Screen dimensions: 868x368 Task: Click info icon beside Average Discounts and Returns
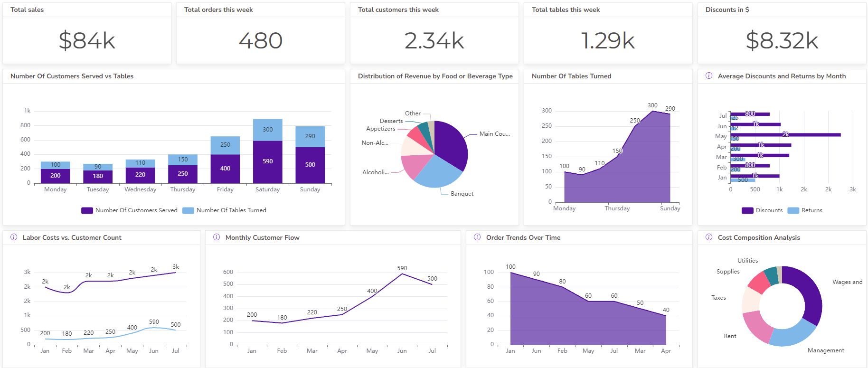click(708, 76)
